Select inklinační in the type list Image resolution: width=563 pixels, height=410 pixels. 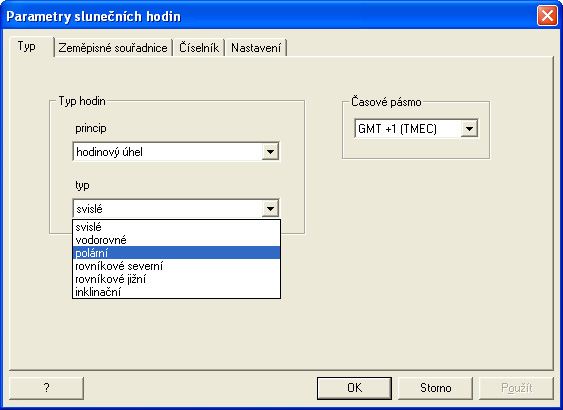pyautogui.click(x=176, y=292)
